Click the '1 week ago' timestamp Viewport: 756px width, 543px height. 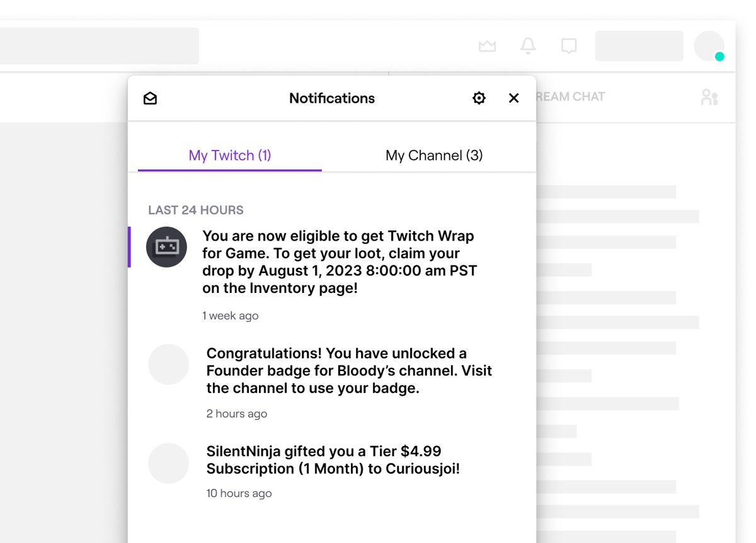231,316
